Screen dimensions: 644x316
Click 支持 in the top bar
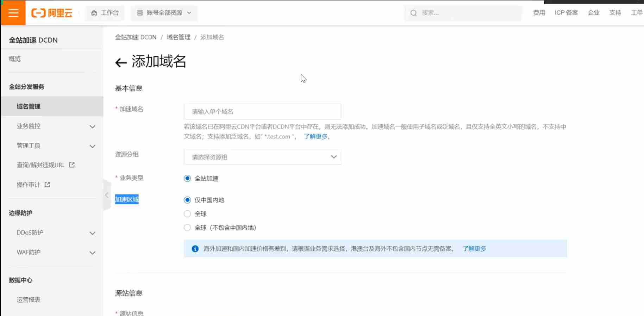pos(615,13)
